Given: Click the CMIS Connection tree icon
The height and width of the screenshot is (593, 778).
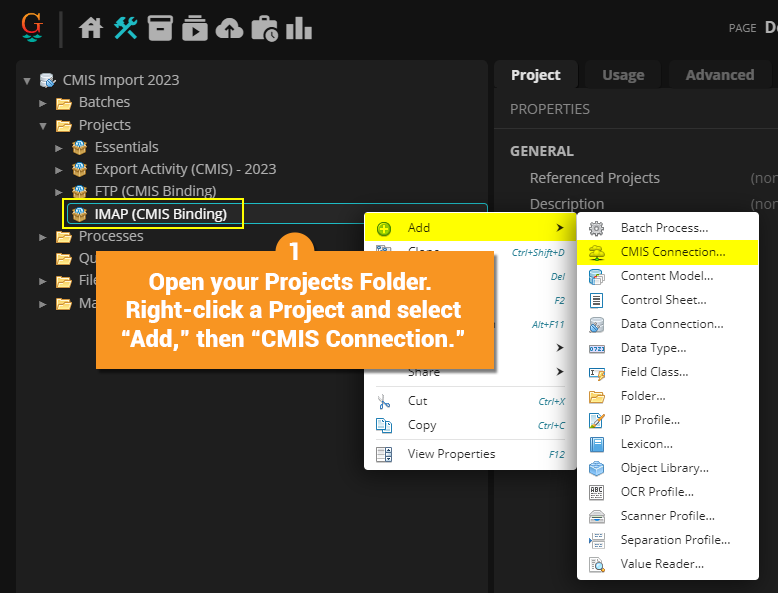Looking at the screenshot, I should click(596, 253).
